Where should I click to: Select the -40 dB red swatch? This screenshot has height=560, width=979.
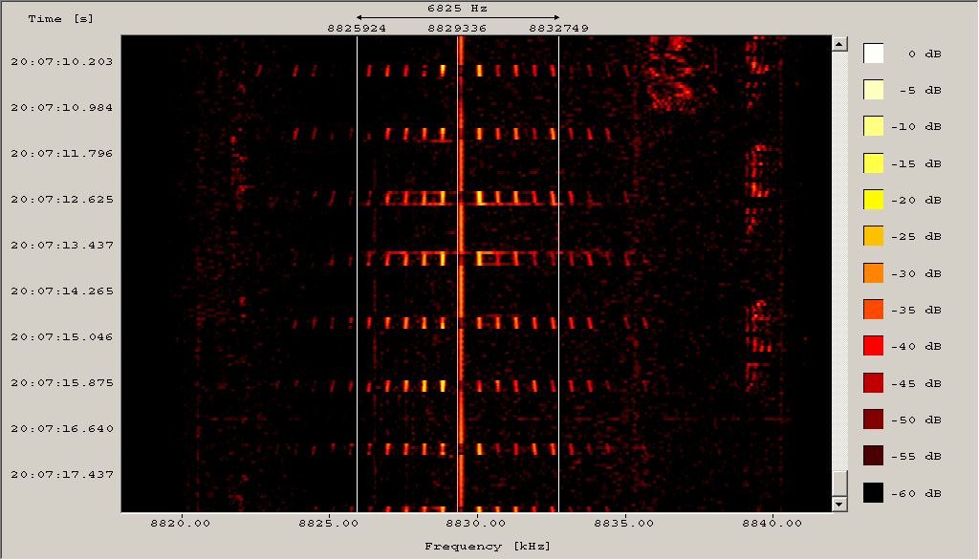point(874,345)
